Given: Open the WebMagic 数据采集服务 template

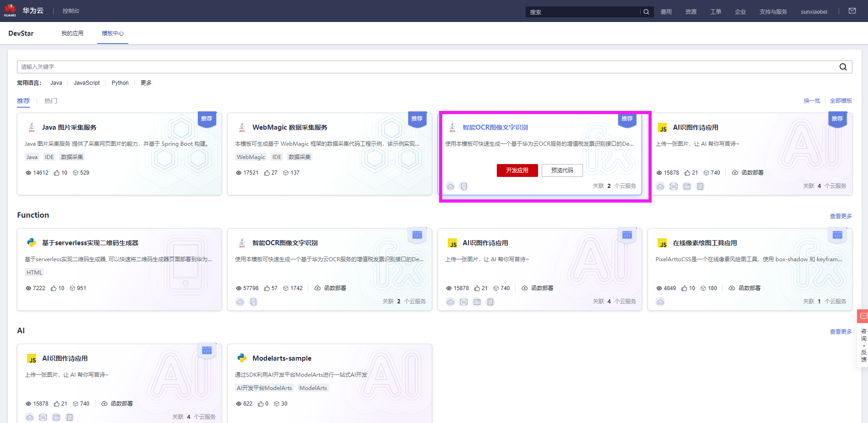Looking at the screenshot, I should (x=290, y=127).
